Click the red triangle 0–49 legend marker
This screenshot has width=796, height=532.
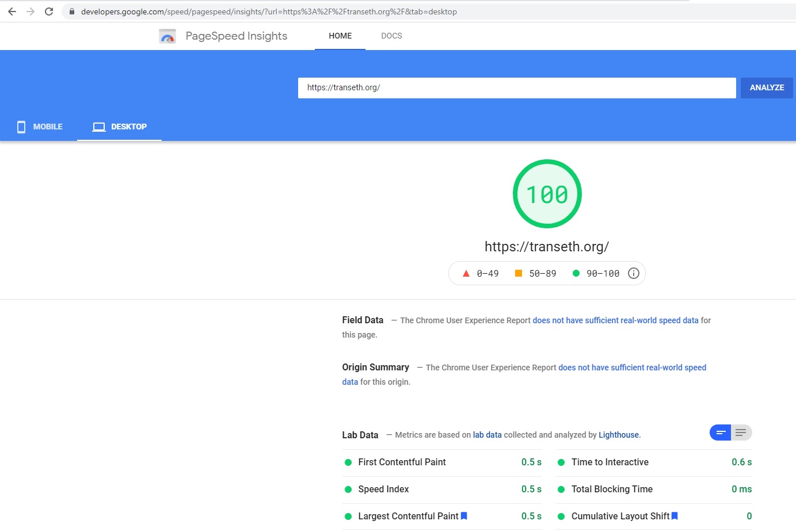[x=466, y=273]
